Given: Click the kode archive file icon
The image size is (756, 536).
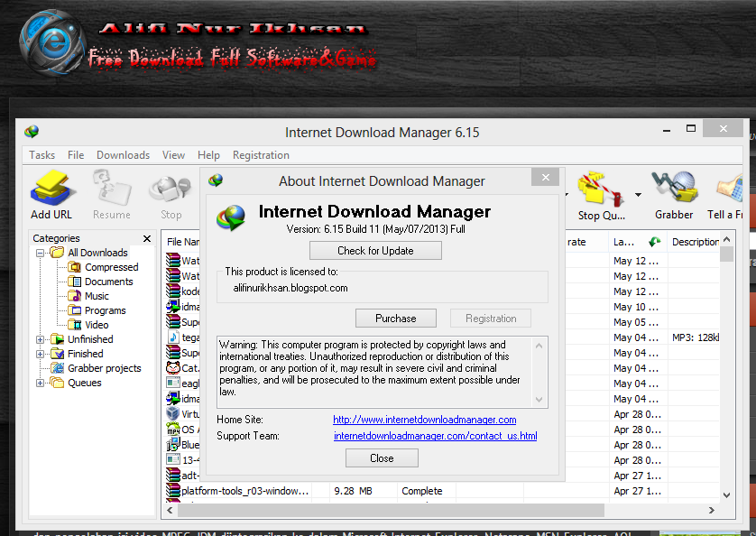Looking at the screenshot, I should tap(173, 291).
